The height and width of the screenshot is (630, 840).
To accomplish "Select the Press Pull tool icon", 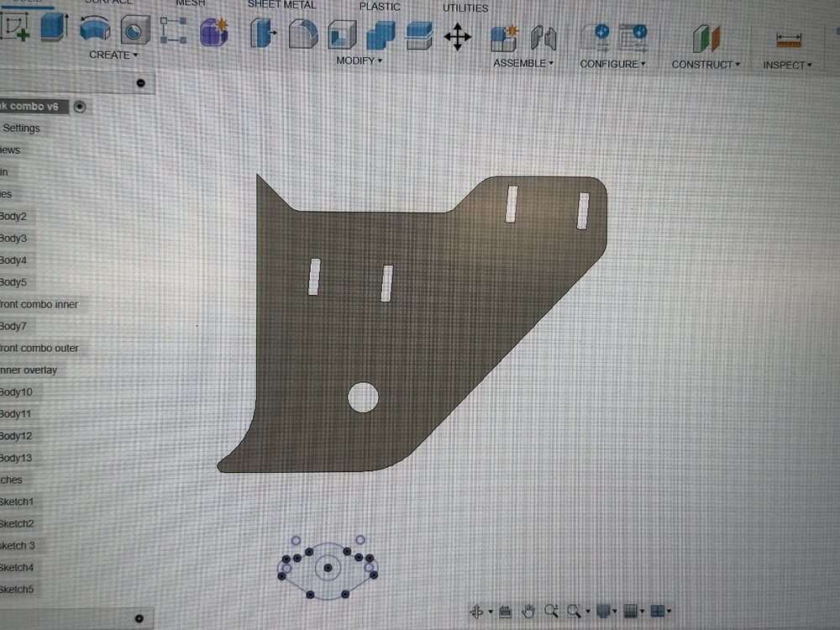I will pos(263,34).
